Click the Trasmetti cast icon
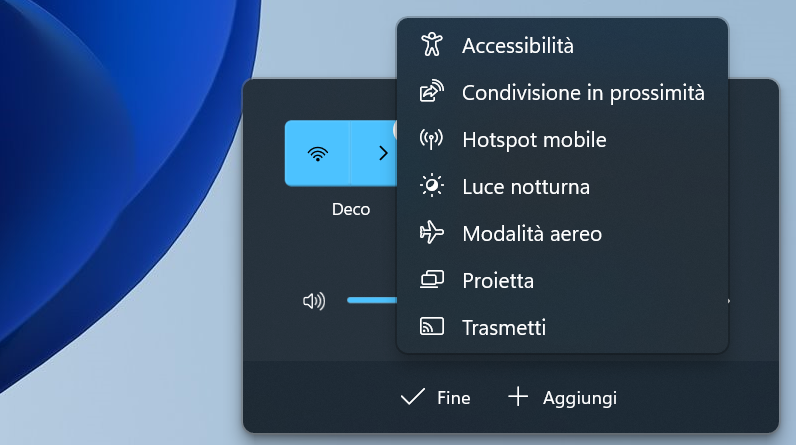Screen dimensions: 796x445 (x=431, y=327)
